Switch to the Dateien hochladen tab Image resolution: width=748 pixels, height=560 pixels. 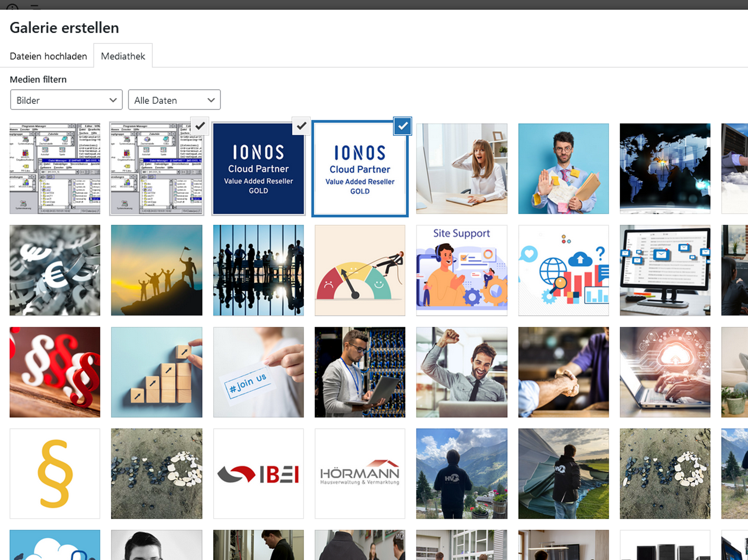[x=48, y=56]
